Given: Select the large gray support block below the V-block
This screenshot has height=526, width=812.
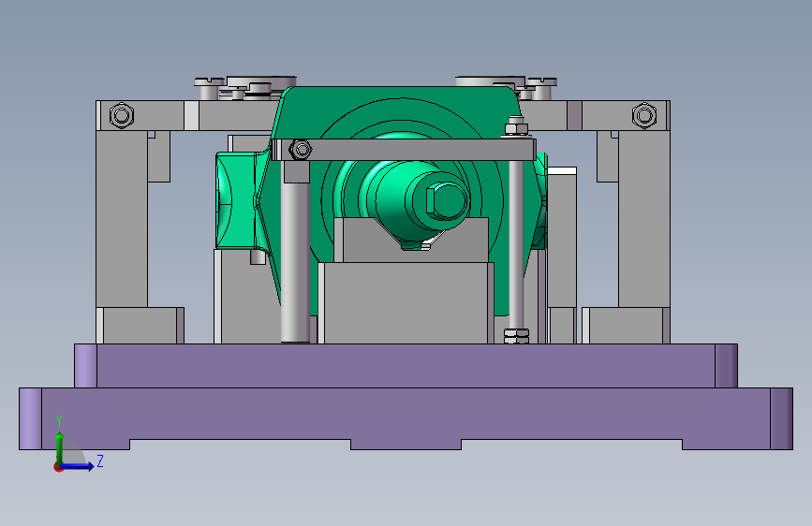Looking at the screenshot, I should point(406,303).
